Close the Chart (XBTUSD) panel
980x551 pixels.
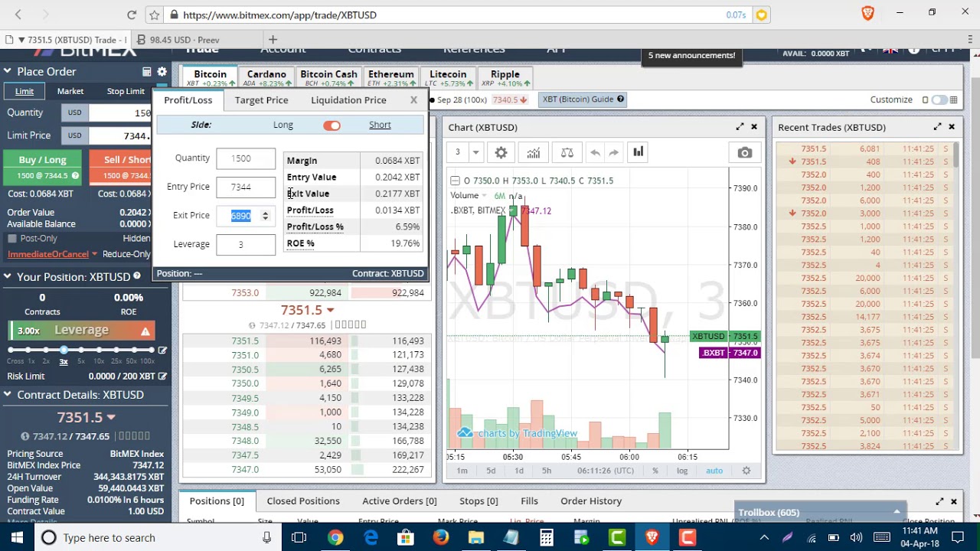[753, 127]
